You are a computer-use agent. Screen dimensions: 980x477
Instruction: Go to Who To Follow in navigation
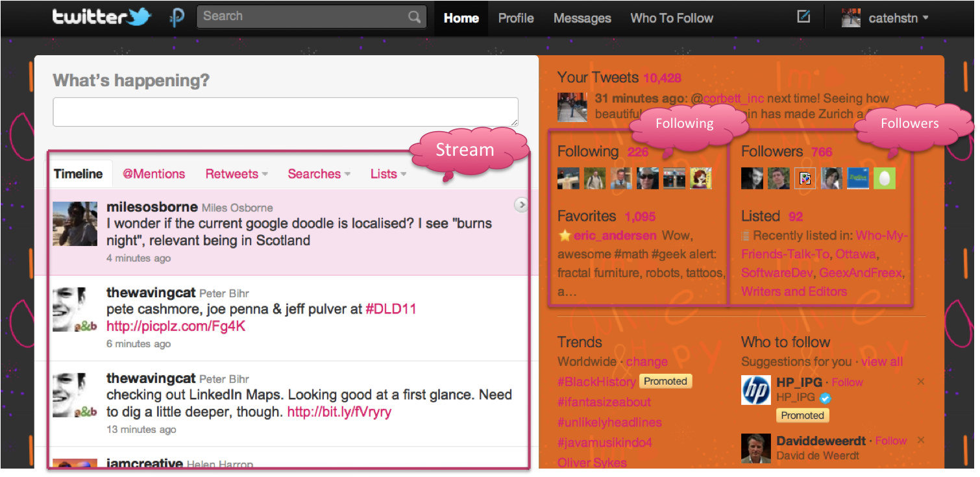(x=671, y=18)
